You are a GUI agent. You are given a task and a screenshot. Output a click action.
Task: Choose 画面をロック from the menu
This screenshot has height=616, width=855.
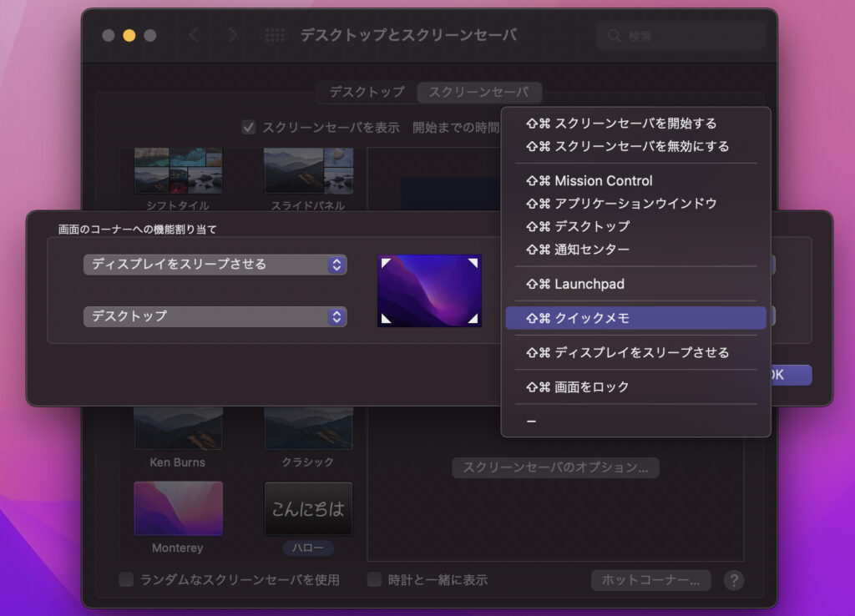coord(635,387)
